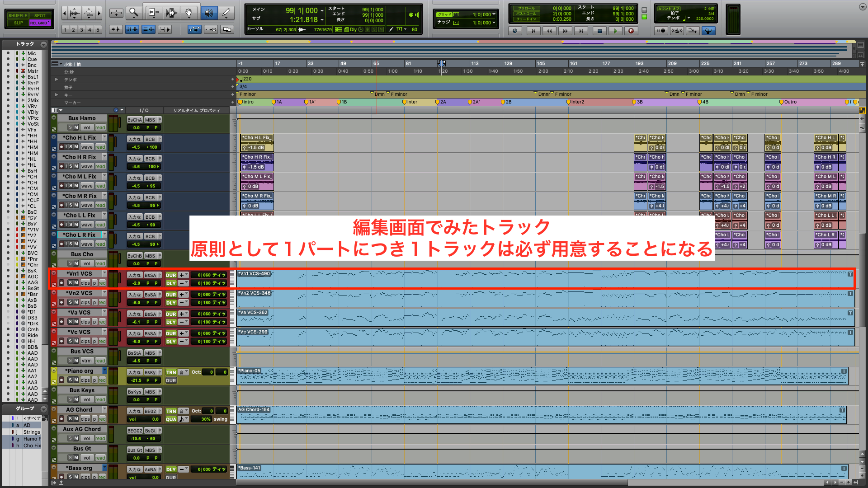868x488 pixels.
Task: Toggle Automation Follows Edit button
Action: (195, 29)
